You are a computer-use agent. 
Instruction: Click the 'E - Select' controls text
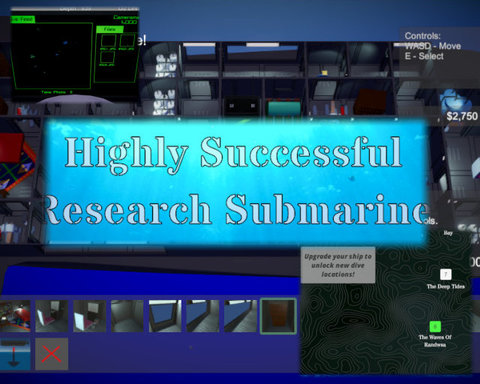tap(424, 56)
